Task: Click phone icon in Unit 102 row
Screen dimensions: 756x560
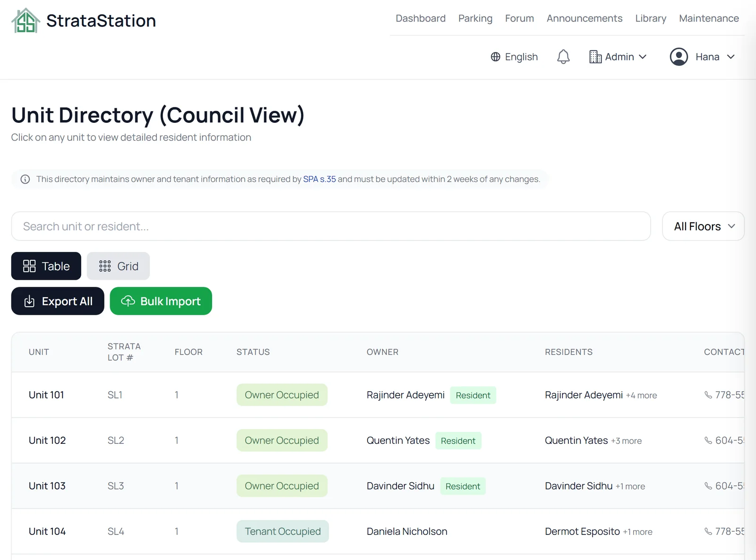Action: click(708, 440)
